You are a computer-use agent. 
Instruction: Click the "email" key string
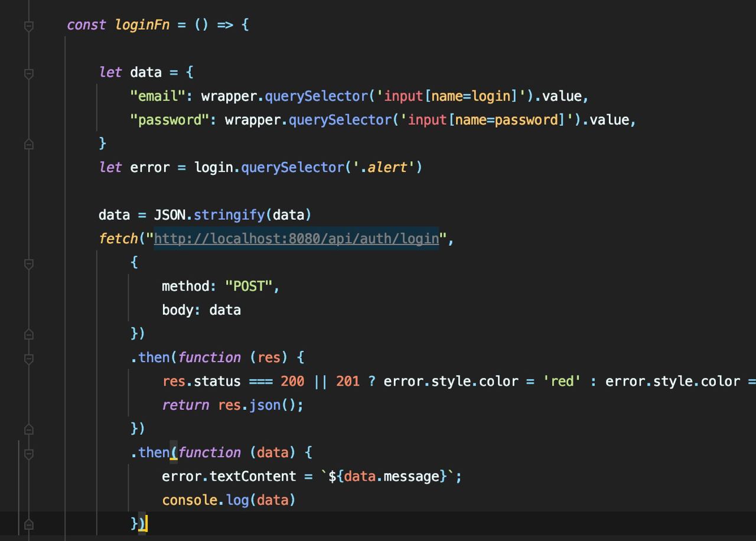click(158, 96)
